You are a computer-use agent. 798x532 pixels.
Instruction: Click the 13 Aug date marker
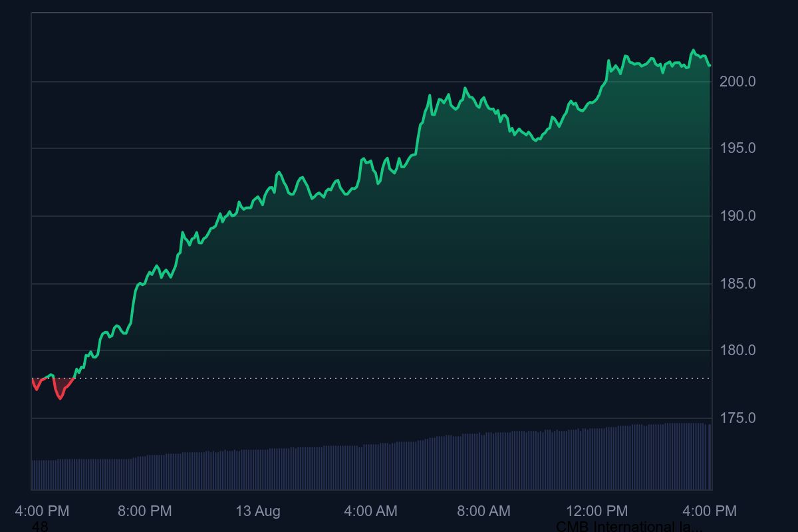pyautogui.click(x=259, y=511)
